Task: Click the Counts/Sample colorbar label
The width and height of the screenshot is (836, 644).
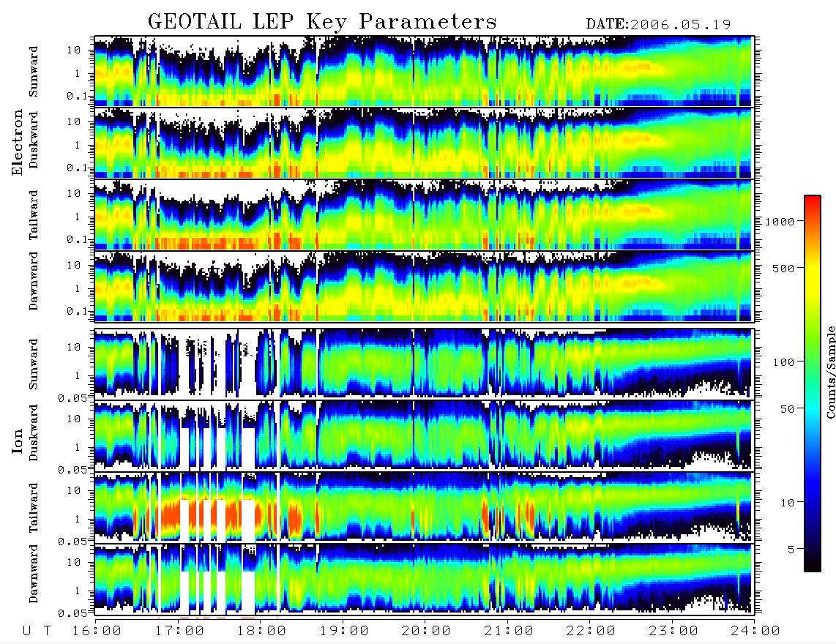Action: point(830,372)
